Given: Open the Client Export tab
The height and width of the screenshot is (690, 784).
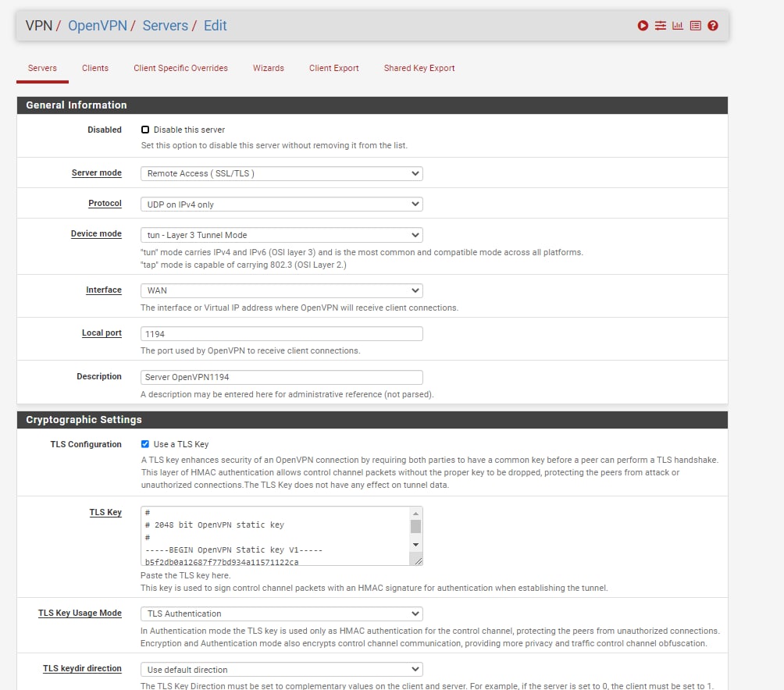Looking at the screenshot, I should pyautogui.click(x=334, y=68).
